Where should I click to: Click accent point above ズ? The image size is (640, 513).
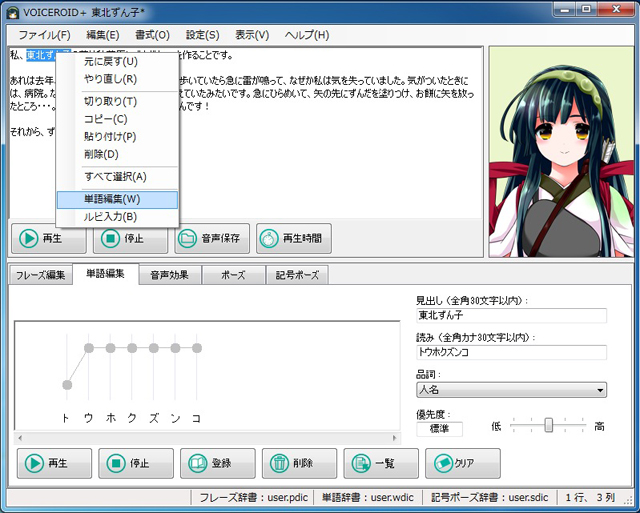pos(153,348)
